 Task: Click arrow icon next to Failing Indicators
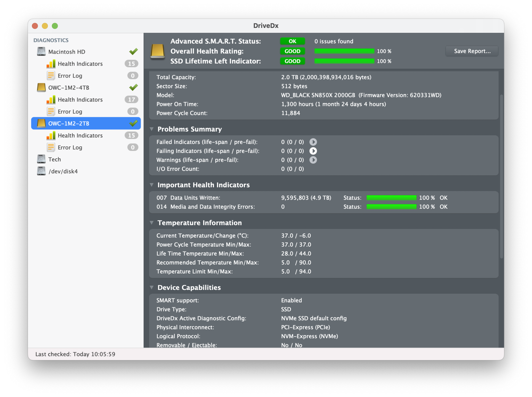(313, 151)
